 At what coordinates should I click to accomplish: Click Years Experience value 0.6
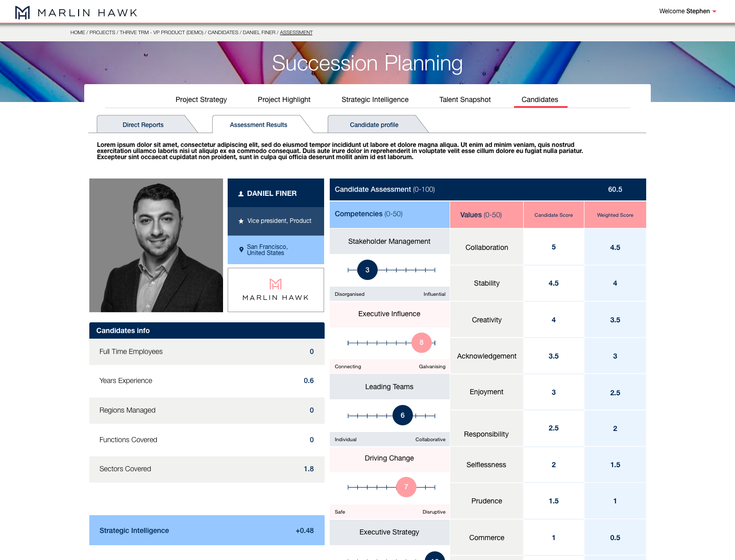coord(309,380)
